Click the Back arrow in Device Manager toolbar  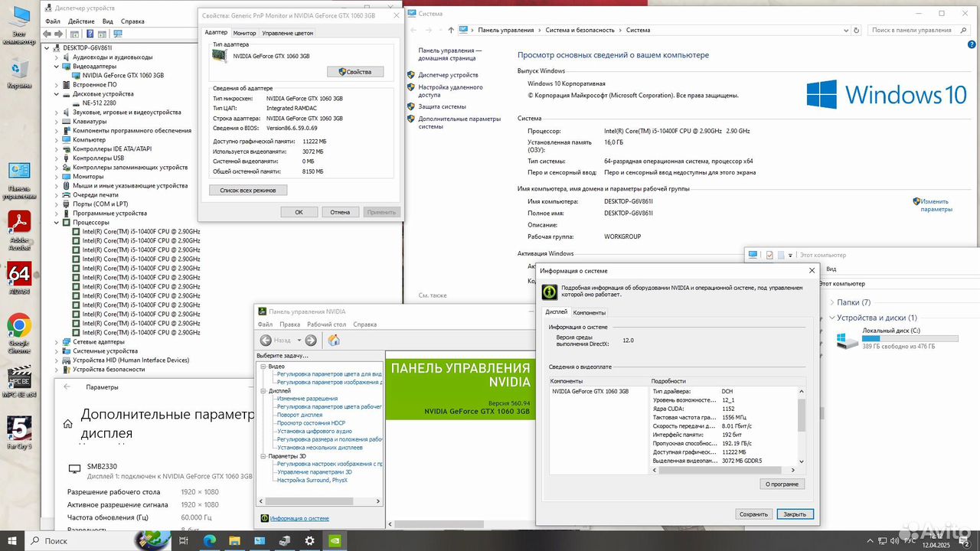point(48,34)
